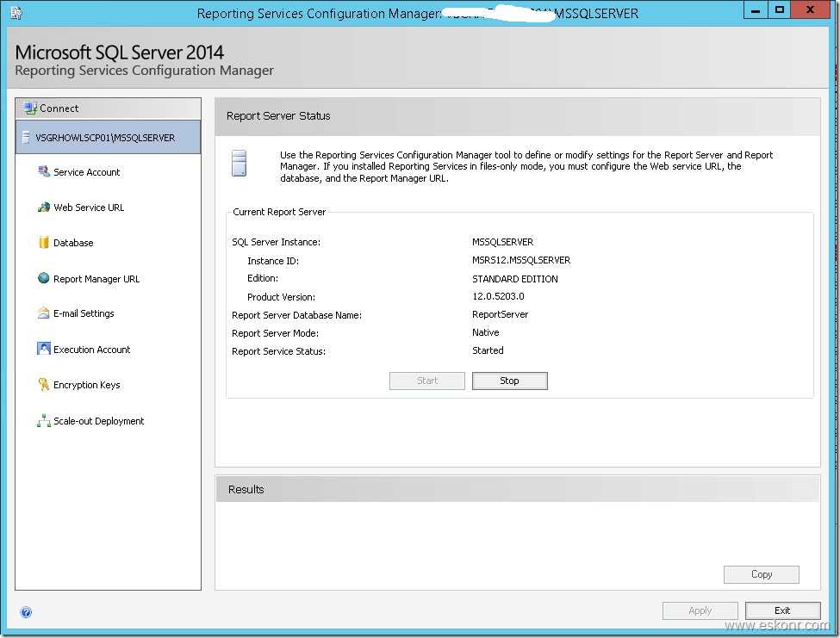Click the Execution Account user icon
The height and width of the screenshot is (638, 840).
point(43,349)
